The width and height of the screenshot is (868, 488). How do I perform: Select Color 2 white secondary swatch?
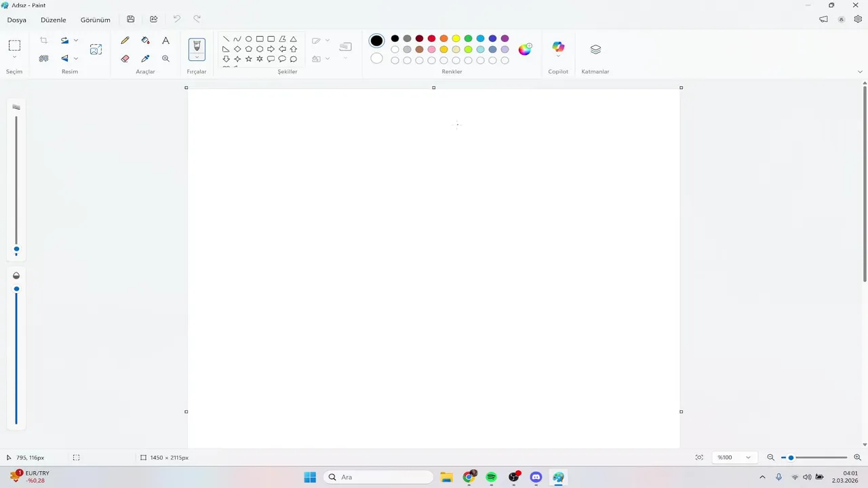coord(377,58)
